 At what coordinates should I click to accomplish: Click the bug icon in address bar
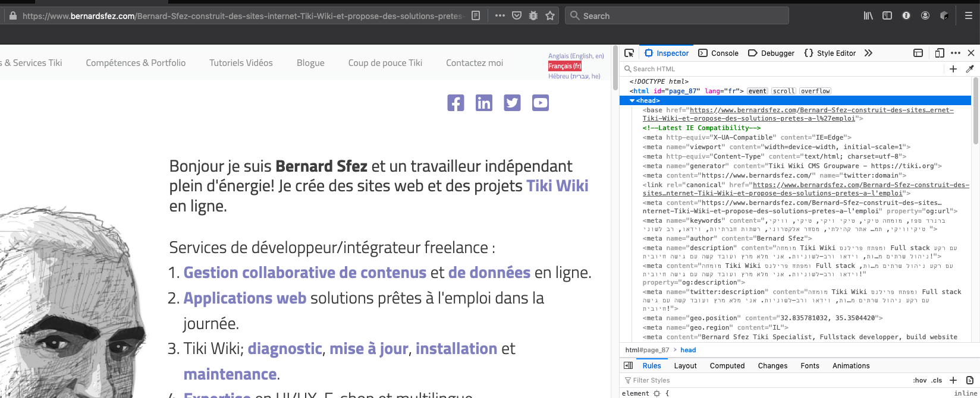coord(533,16)
